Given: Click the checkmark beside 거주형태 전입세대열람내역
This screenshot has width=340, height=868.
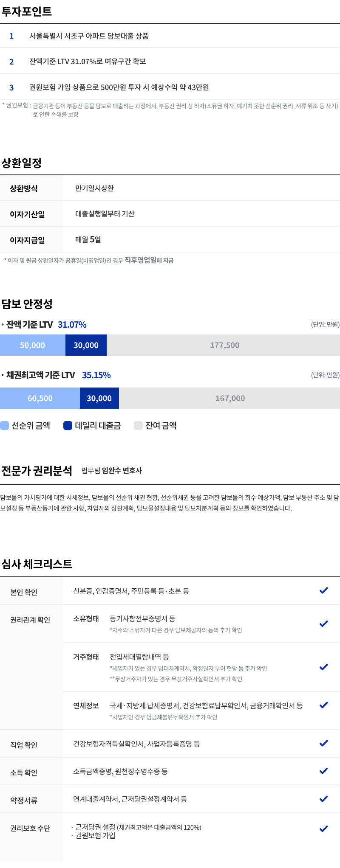Looking at the screenshot, I should click(323, 667).
